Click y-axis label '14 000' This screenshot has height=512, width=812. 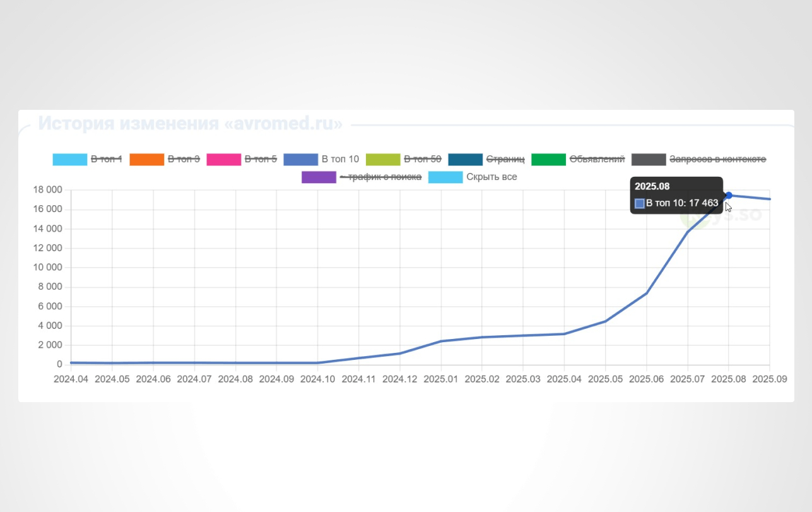coord(47,229)
